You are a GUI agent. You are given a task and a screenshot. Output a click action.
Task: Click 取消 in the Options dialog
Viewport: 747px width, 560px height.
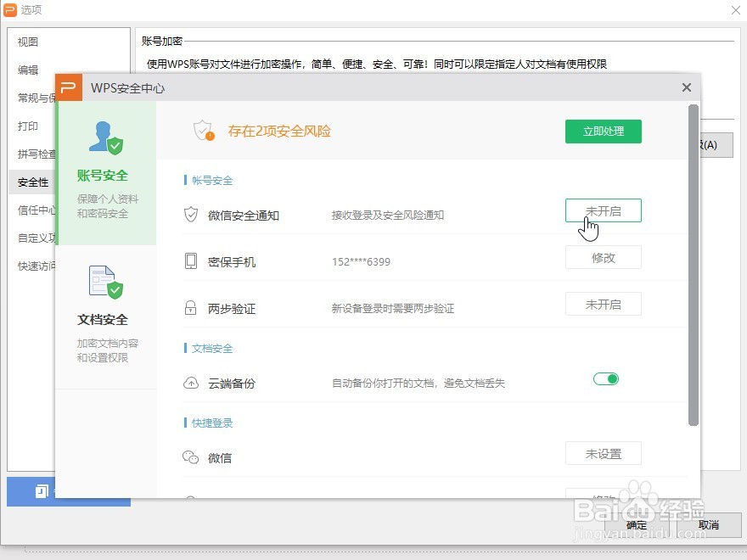709,524
